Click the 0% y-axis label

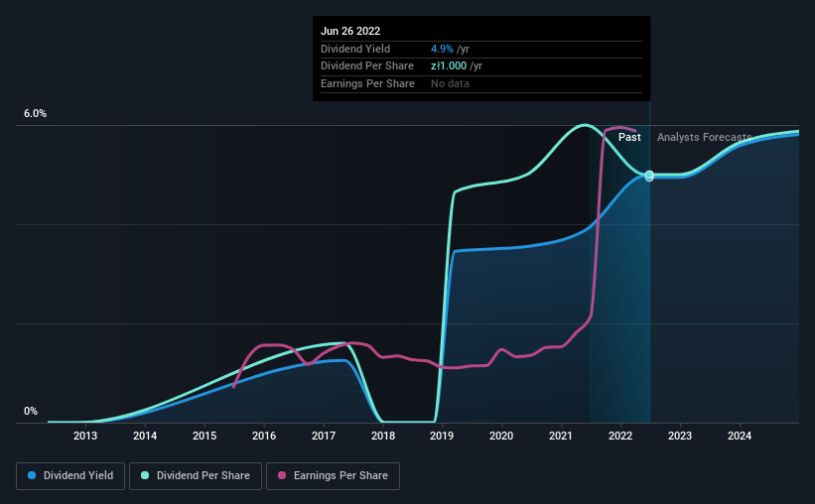pos(31,411)
